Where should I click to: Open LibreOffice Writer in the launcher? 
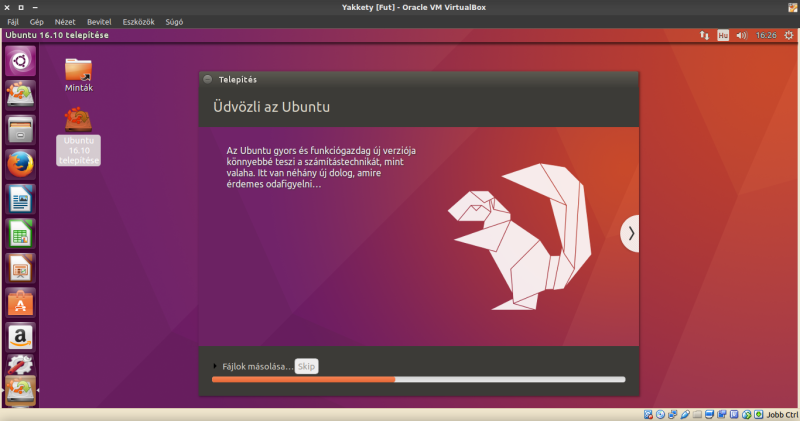(x=21, y=198)
